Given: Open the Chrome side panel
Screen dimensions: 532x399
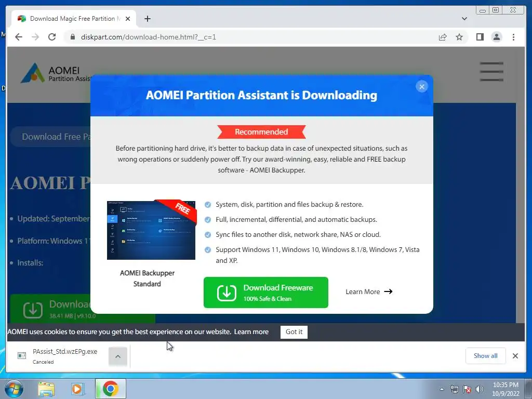Looking at the screenshot, I should pos(480,37).
